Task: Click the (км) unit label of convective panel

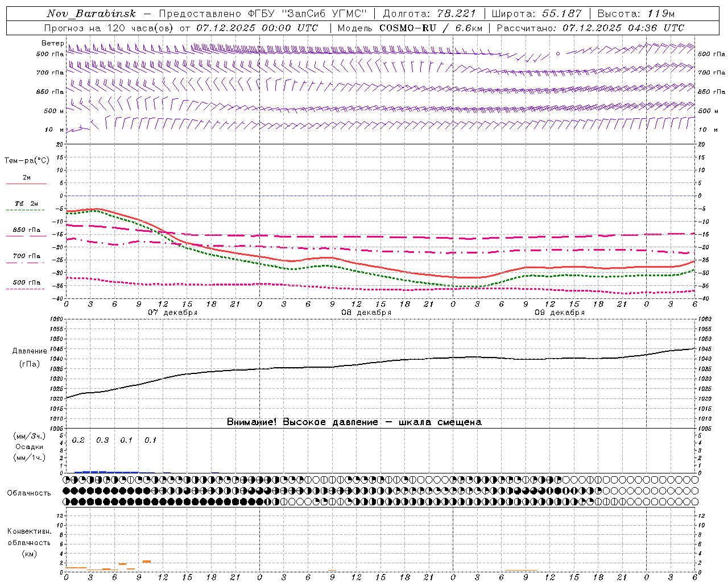Action: [x=30, y=554]
